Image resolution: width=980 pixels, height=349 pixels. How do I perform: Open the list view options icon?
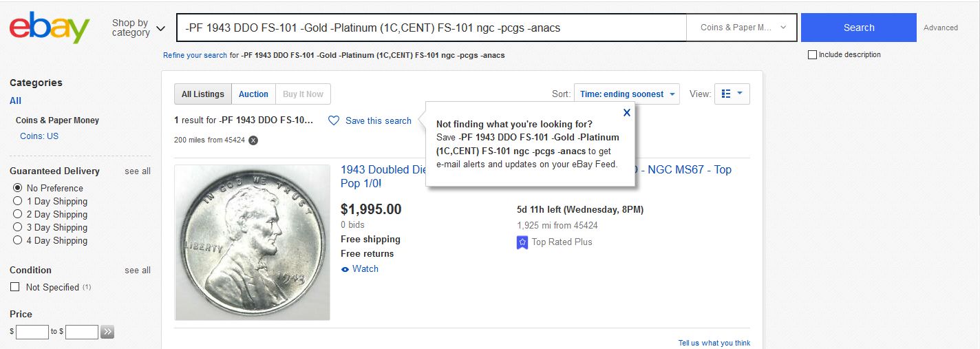(x=732, y=94)
